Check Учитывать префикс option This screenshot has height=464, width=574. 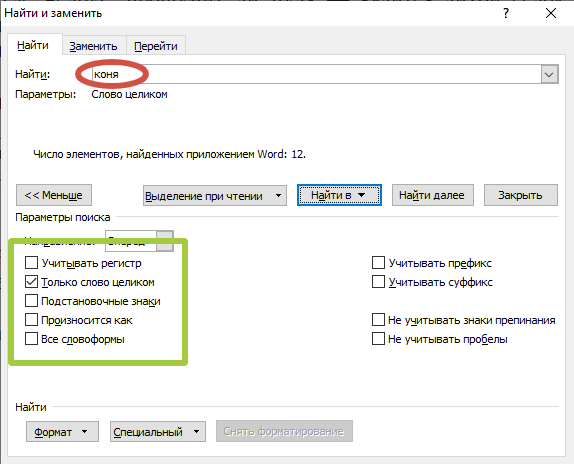378,263
